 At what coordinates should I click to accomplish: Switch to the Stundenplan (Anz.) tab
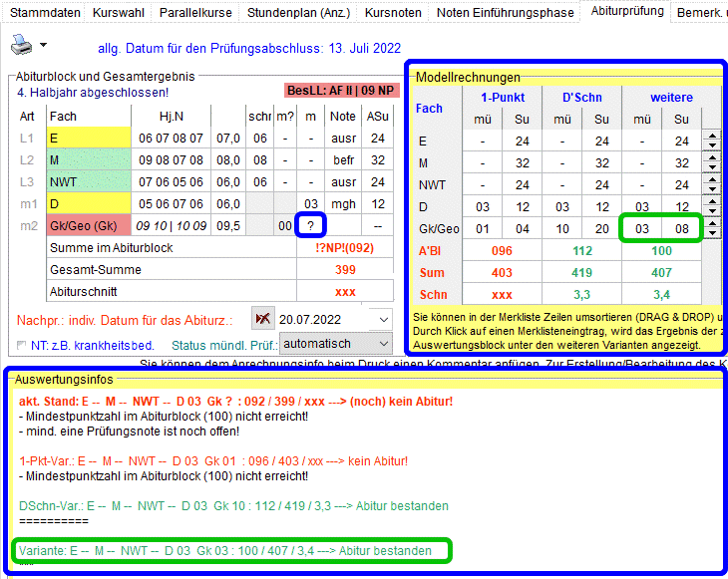pos(298,13)
